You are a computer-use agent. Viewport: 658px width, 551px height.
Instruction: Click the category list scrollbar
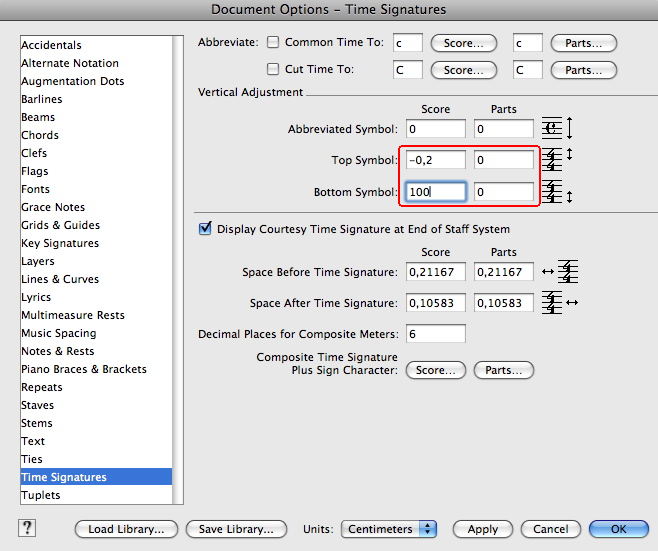tap(178, 270)
